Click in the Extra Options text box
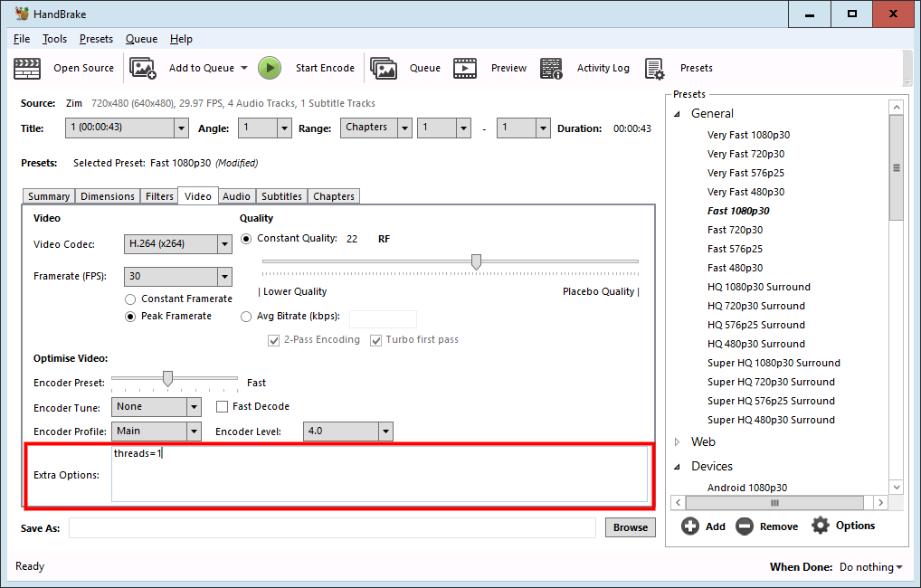The width and height of the screenshot is (921, 588). (x=379, y=474)
